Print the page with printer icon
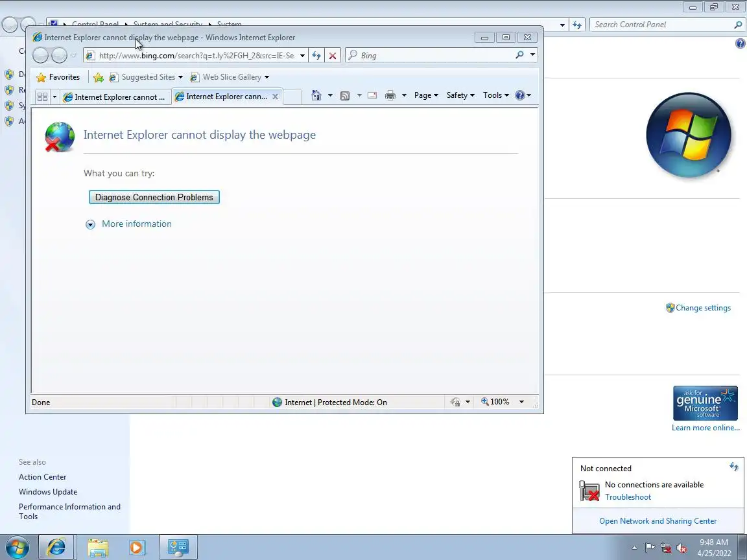The image size is (747, 560). 390,95
